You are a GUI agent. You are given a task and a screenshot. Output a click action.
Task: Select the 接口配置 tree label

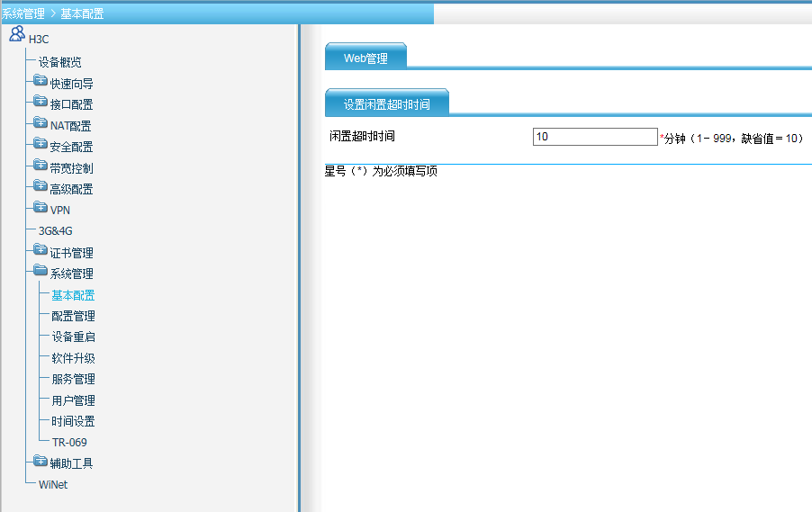click(x=71, y=104)
